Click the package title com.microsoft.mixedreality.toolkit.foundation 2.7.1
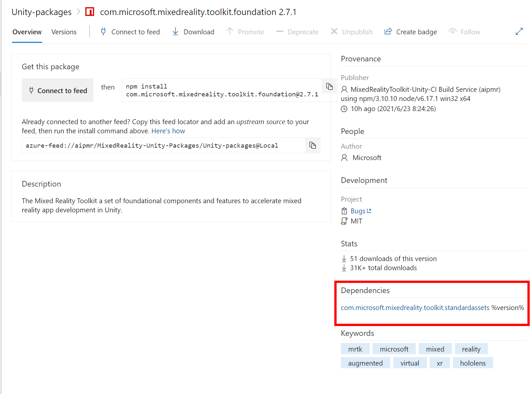Screen dimensions: 532x394 [198, 12]
